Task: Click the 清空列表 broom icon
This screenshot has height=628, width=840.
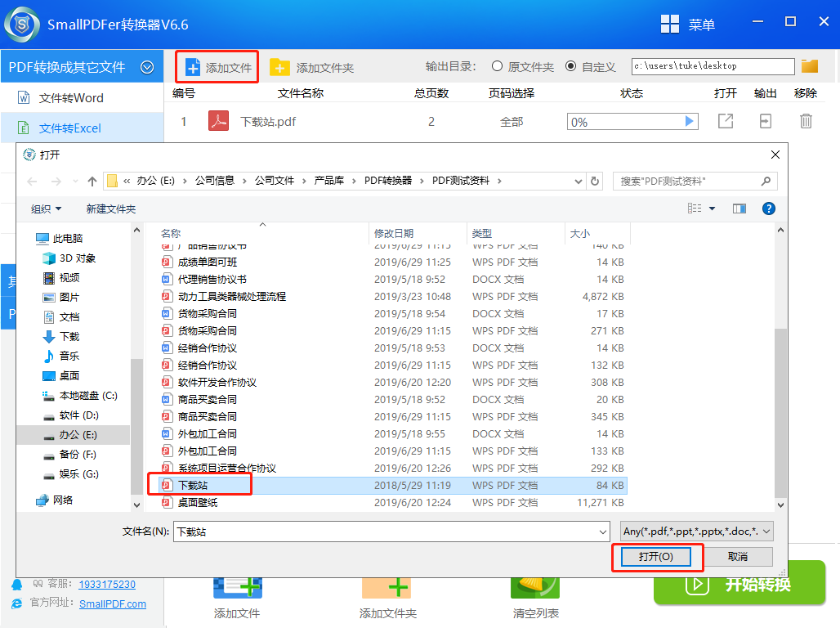Action: point(535,588)
